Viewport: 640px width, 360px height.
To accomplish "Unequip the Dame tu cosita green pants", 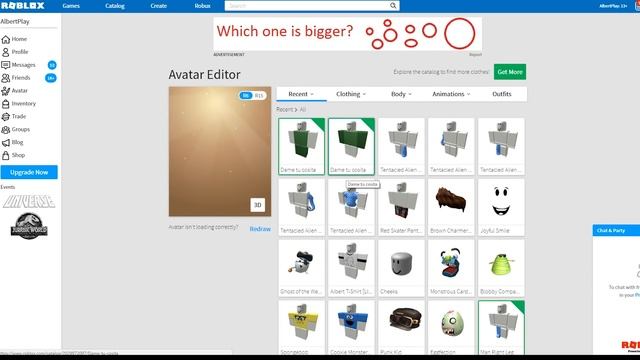I will click(x=302, y=147).
